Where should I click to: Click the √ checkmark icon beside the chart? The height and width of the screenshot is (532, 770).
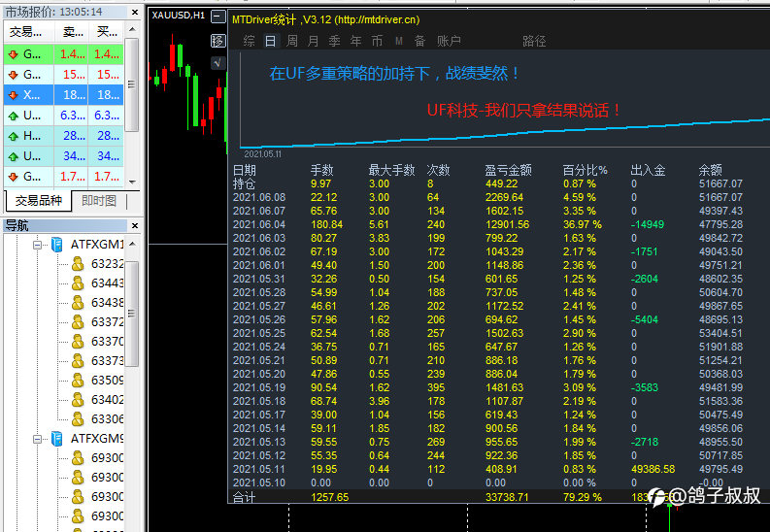(218, 63)
